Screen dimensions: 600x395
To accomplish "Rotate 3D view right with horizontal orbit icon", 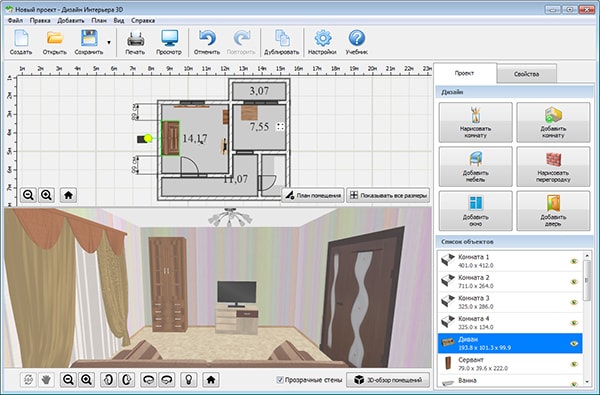I will point(166,380).
